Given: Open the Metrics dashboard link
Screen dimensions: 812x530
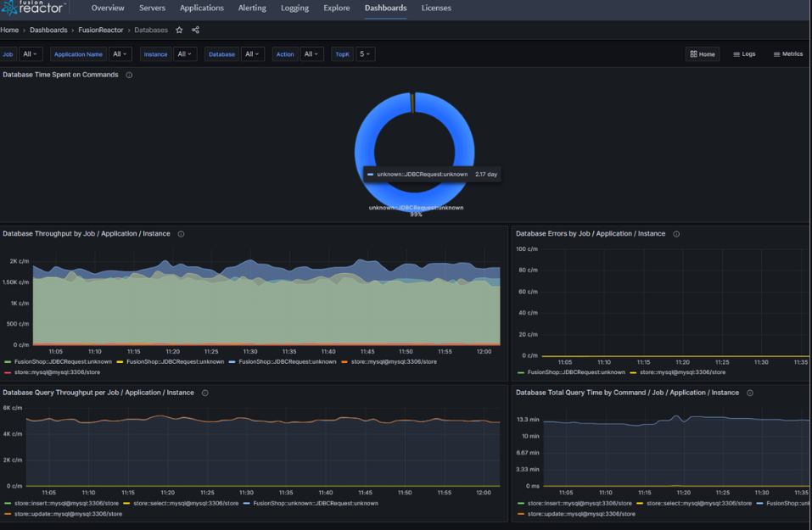Looking at the screenshot, I should [787, 53].
